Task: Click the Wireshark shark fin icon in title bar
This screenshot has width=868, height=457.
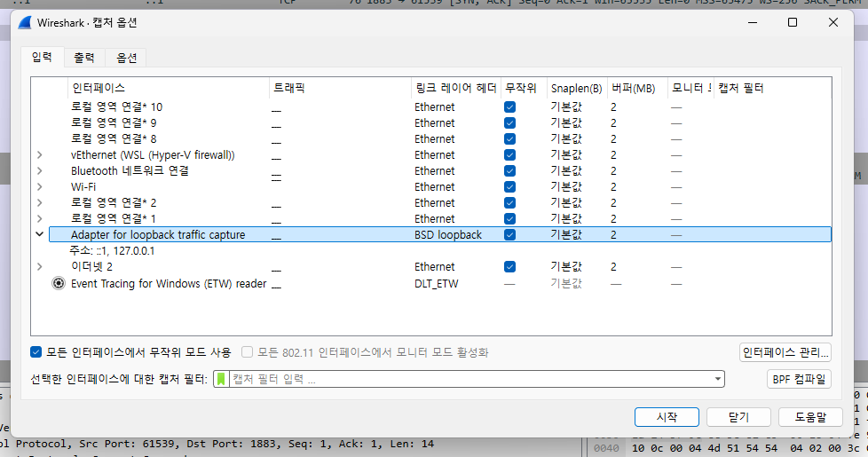Action: click(25, 23)
